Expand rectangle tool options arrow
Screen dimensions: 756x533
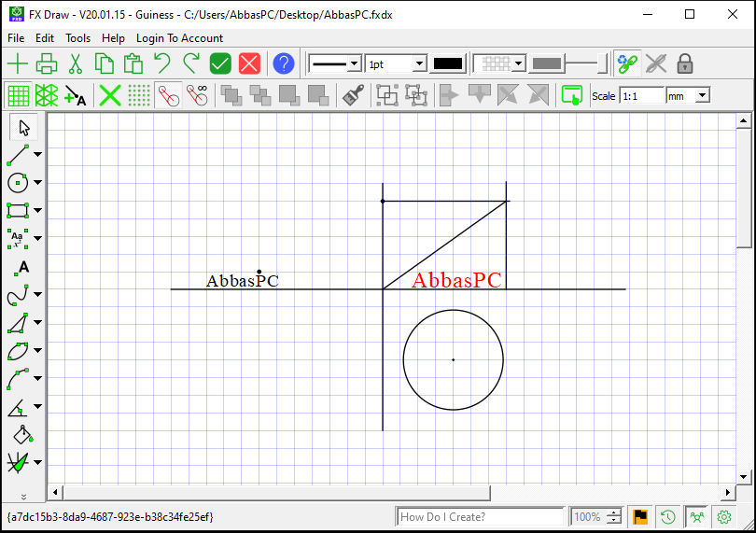(37, 210)
